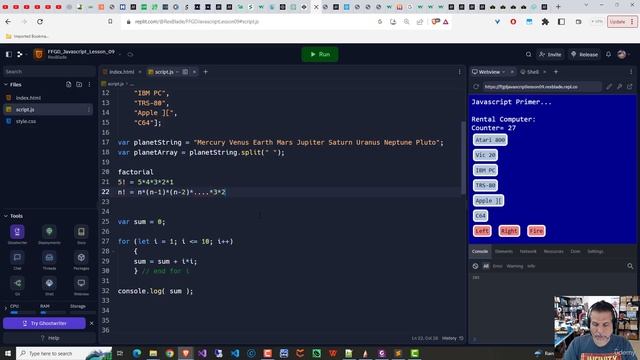Filter console by Warning messages
The width and height of the screenshot is (640, 360).
click(514, 266)
